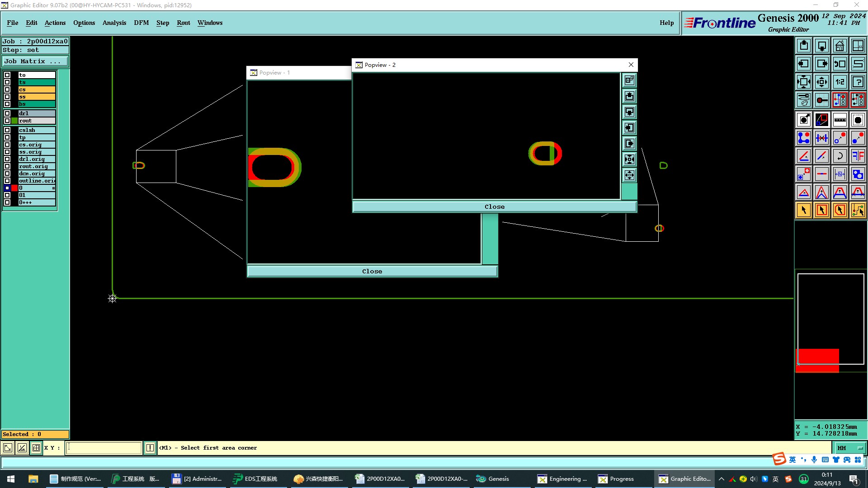
Task: Toggle the cs layer checkbox
Action: (x=7, y=89)
